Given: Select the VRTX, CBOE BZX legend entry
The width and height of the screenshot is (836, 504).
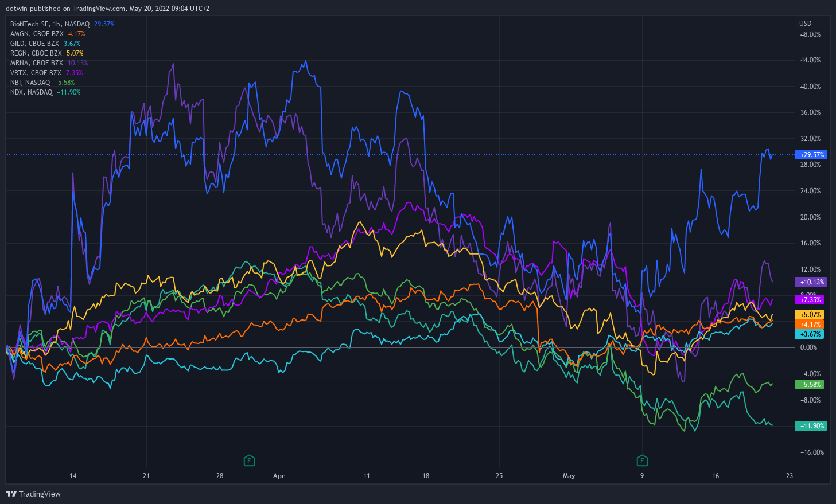Looking at the screenshot, I should click(46, 73).
